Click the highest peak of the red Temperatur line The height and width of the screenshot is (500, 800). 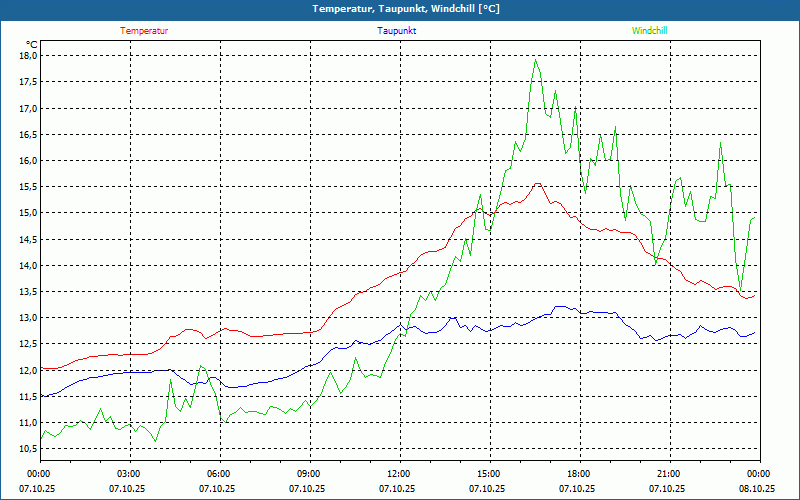point(538,183)
